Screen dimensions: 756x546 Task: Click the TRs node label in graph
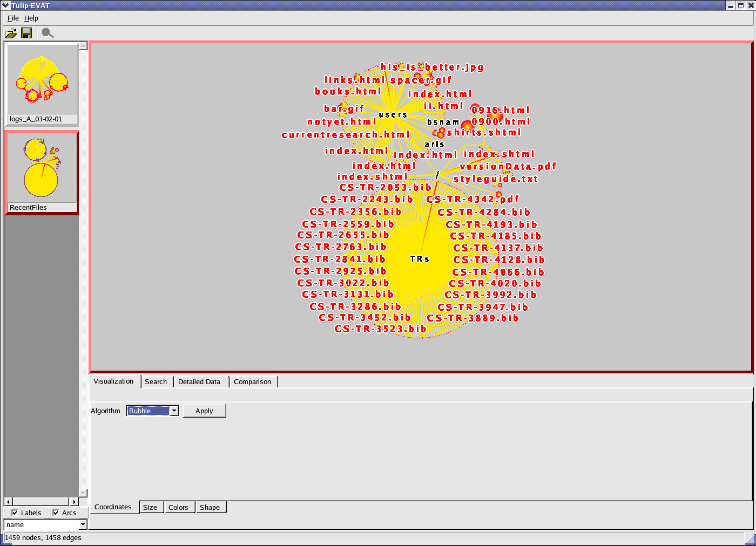(x=420, y=260)
